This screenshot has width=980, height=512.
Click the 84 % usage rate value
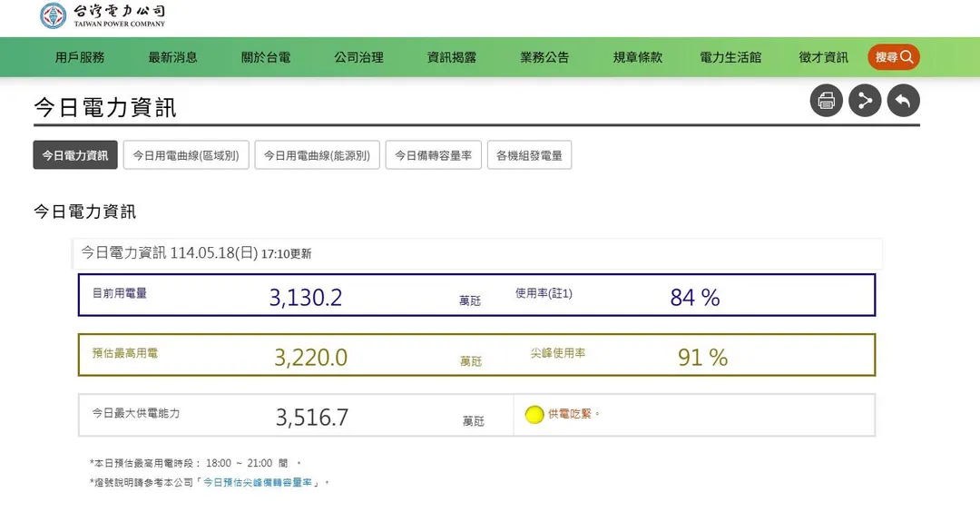click(x=695, y=298)
